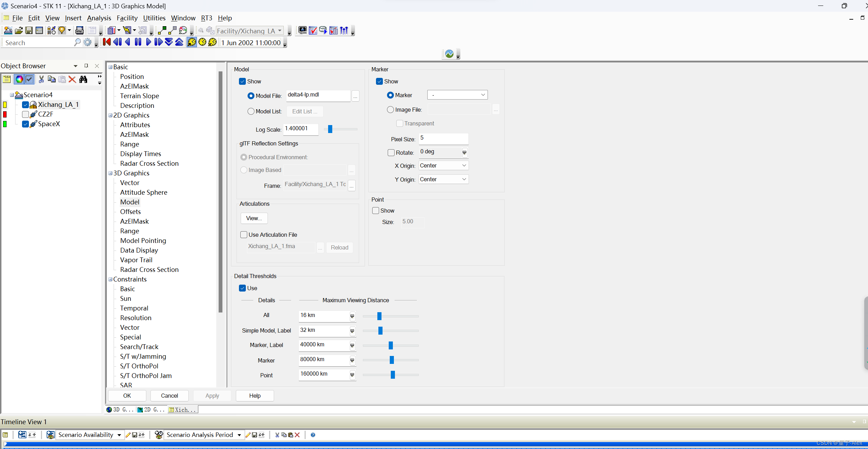The height and width of the screenshot is (449, 868).
Task: Open the Marker style dropdown
Action: pyautogui.click(x=457, y=95)
